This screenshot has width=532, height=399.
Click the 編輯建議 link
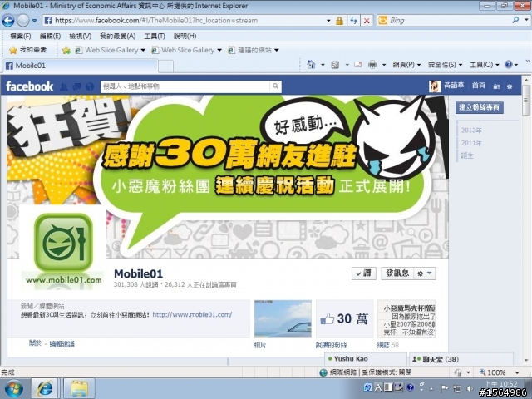pos(62,344)
